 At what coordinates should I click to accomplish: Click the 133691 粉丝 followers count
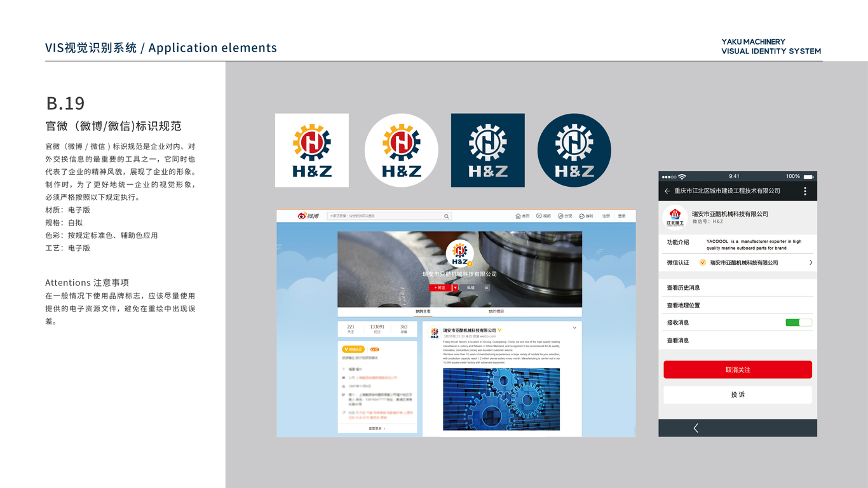[377, 329]
